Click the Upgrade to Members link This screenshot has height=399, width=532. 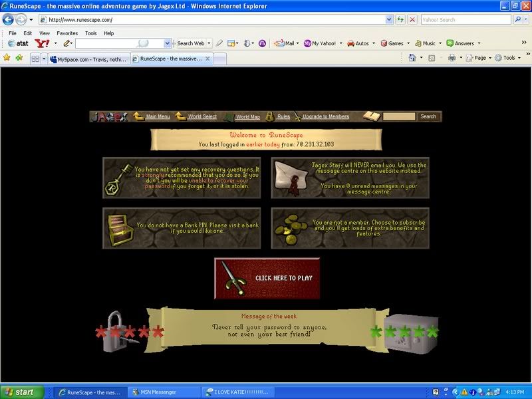click(x=326, y=116)
